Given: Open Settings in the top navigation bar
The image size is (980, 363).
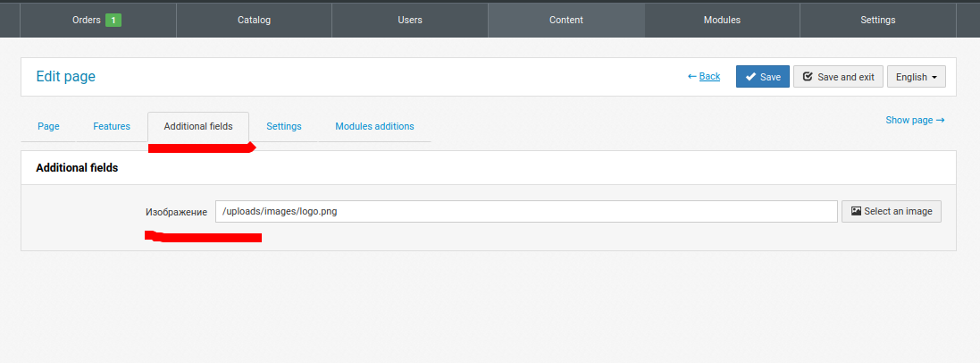Looking at the screenshot, I should click(877, 20).
